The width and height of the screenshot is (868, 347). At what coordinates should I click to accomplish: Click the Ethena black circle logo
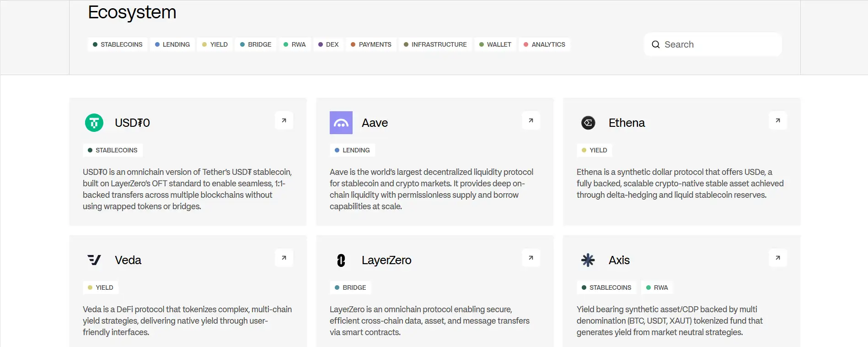click(x=588, y=123)
